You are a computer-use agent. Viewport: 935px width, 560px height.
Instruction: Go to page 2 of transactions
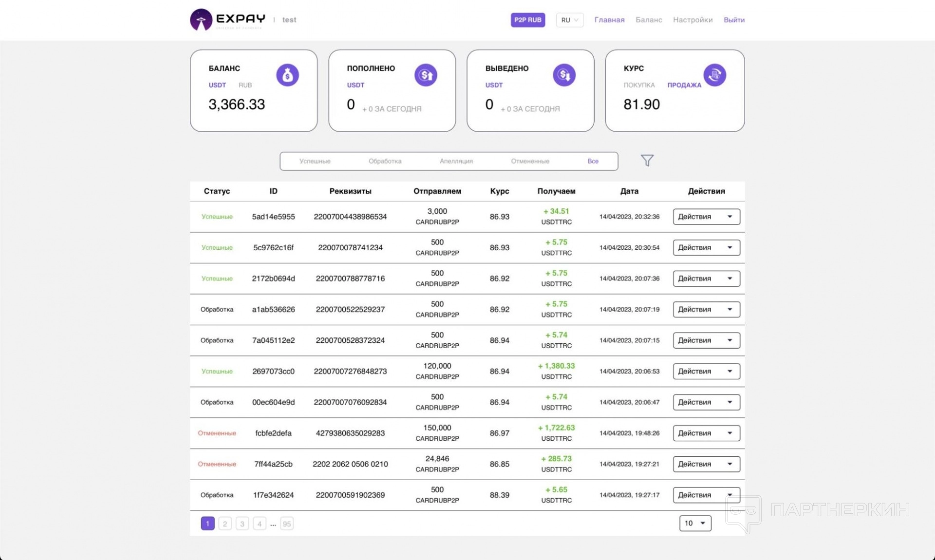pos(224,524)
